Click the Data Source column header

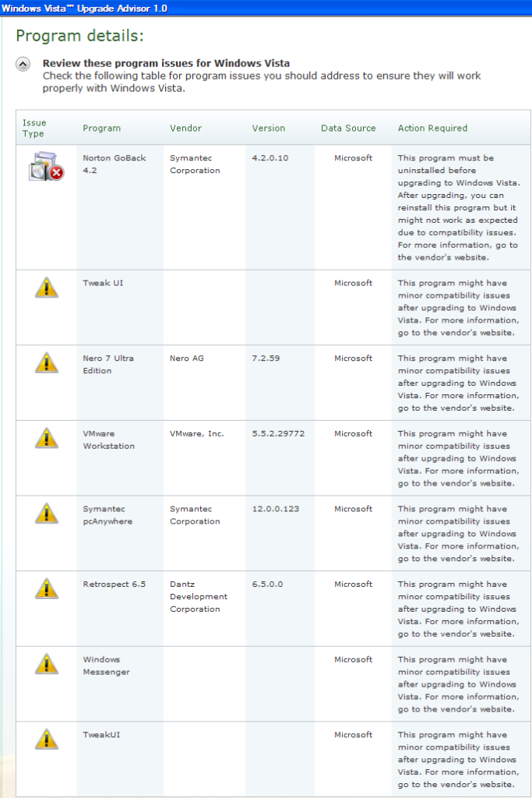coord(348,129)
